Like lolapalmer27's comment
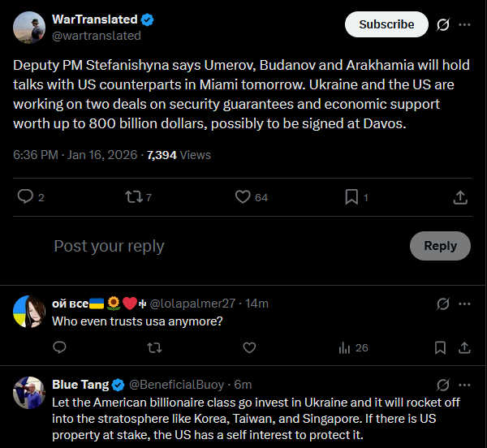487x448 pixels. point(249,347)
